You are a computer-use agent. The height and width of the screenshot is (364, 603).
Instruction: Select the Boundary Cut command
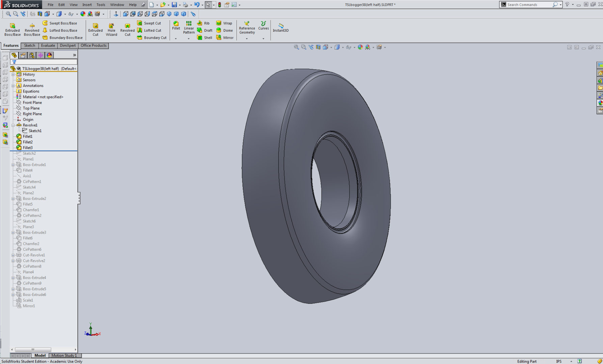(152, 37)
